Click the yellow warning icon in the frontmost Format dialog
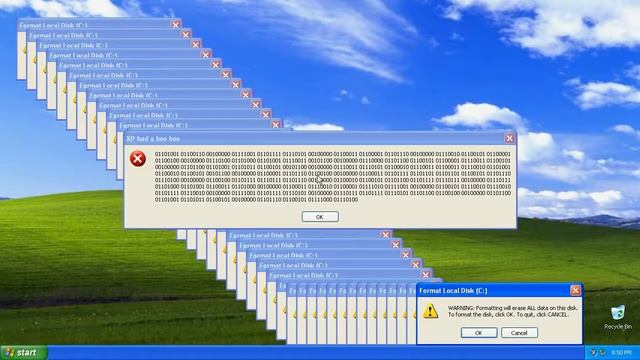The height and width of the screenshot is (360, 640). pos(430,311)
